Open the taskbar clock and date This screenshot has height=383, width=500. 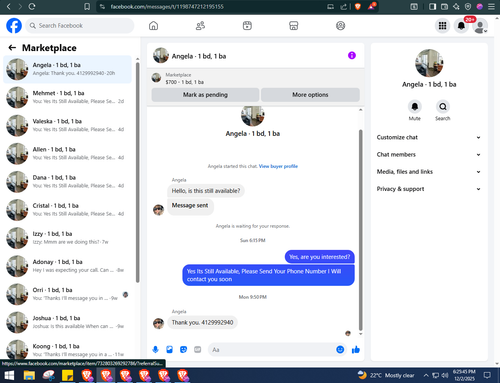pyautogui.click(x=464, y=375)
